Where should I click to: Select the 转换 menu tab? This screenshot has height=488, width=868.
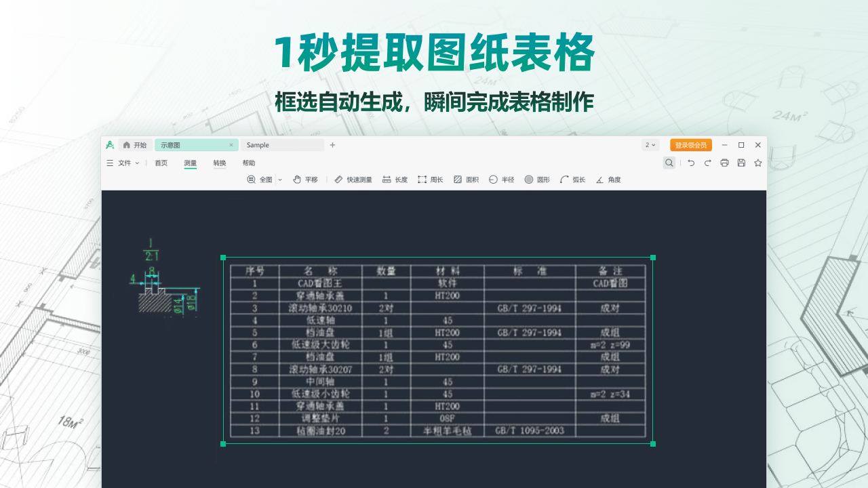220,163
